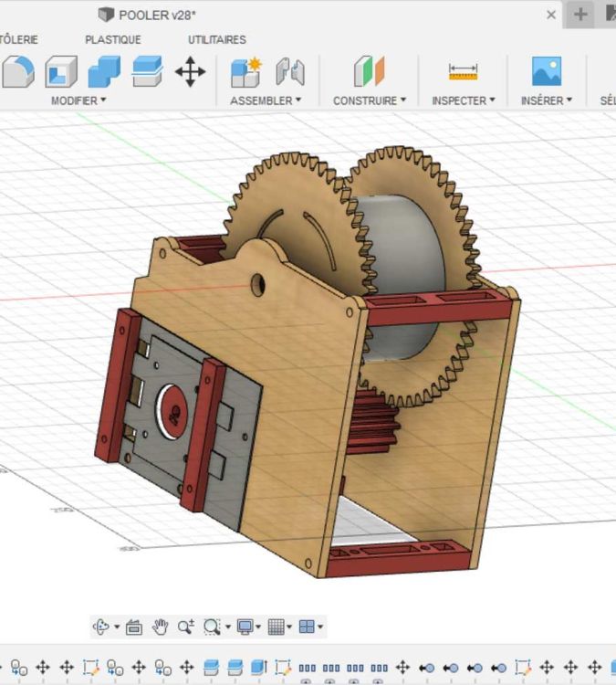
Task: Select the Shell tool
Action: tap(61, 71)
